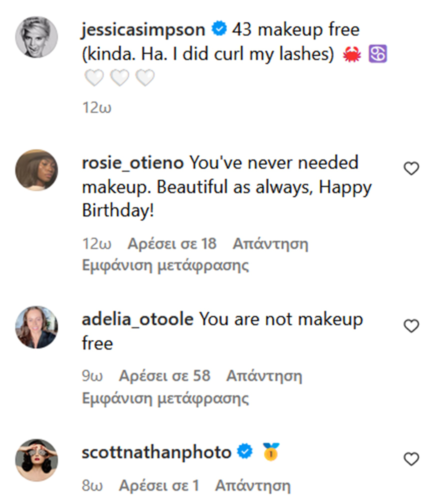
Task: Open jessicasimpson's profile picture
Action: point(37,36)
